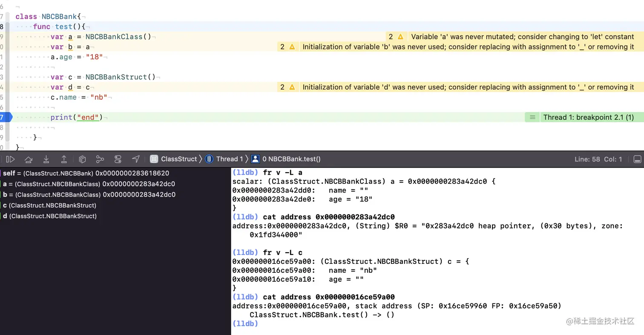The height and width of the screenshot is (335, 644).
Task: Click the console line containing 'heap pointer, (0x30 bytes)'
Action: point(428,226)
